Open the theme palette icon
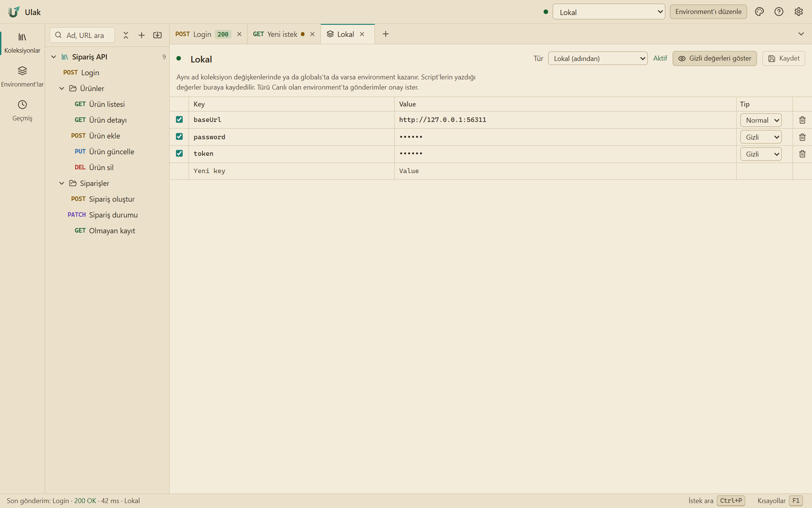The image size is (812, 508). 759,12
